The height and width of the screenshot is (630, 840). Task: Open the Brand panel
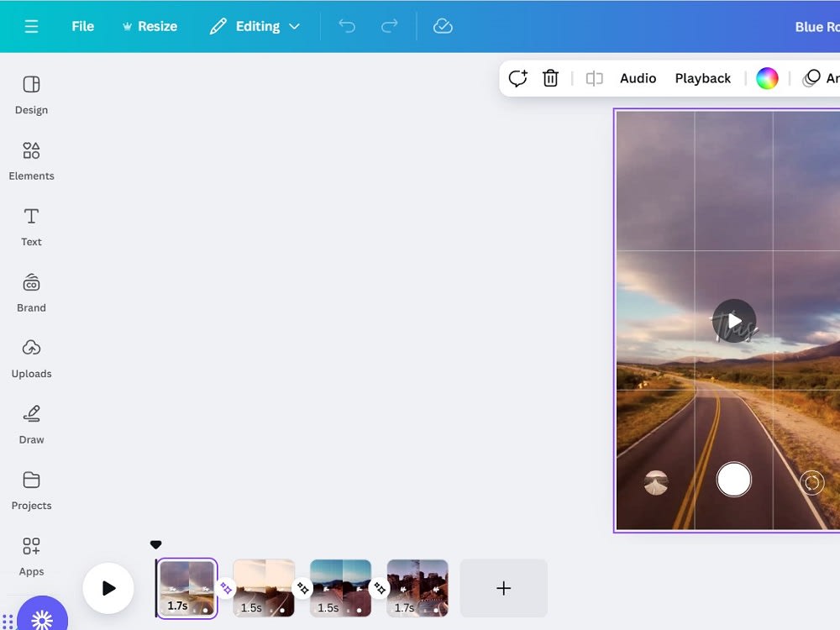tap(31, 293)
